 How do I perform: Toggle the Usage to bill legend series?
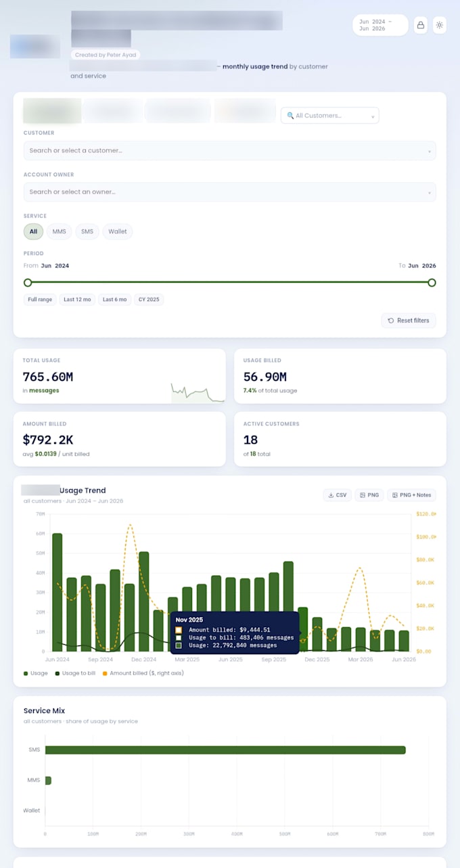(x=75, y=673)
